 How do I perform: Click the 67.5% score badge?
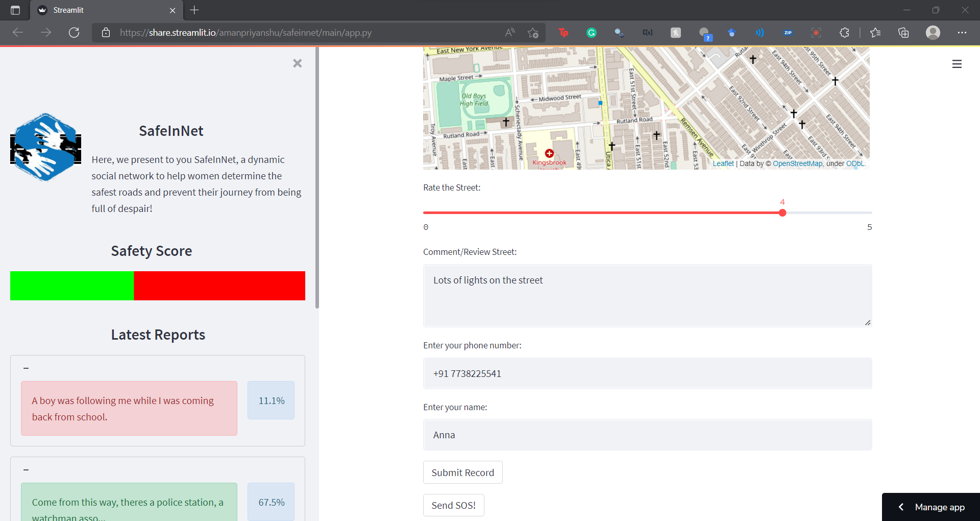(271, 502)
